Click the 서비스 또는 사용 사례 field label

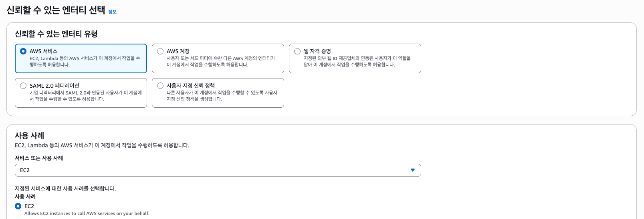(x=39, y=158)
